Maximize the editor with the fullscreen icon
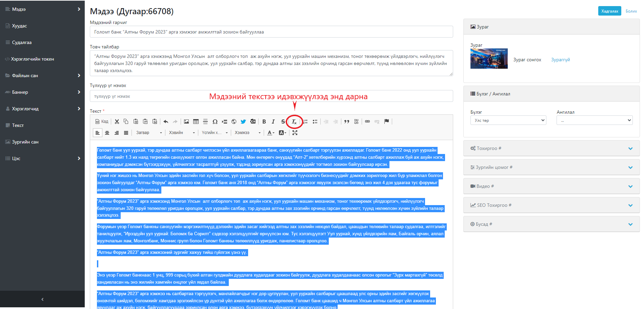 click(295, 133)
